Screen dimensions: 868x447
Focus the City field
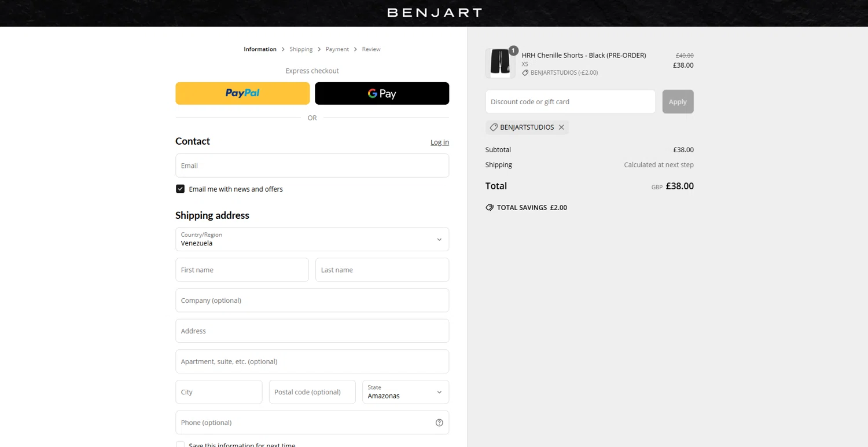219,392
